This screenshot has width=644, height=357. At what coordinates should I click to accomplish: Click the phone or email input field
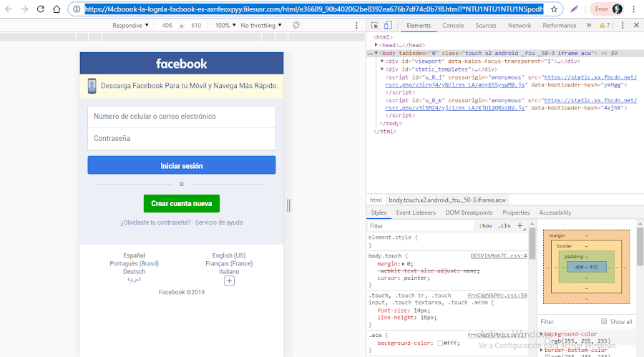182,117
